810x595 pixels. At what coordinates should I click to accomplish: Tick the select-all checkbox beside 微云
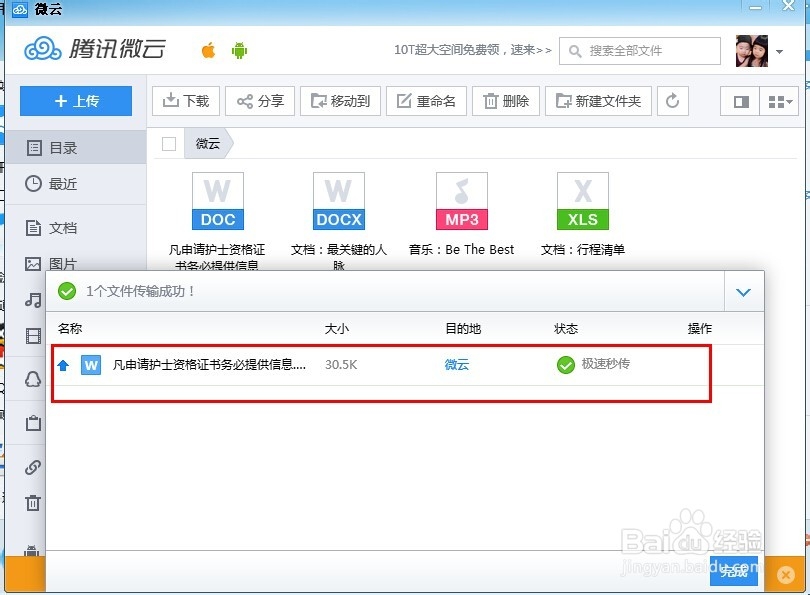169,144
